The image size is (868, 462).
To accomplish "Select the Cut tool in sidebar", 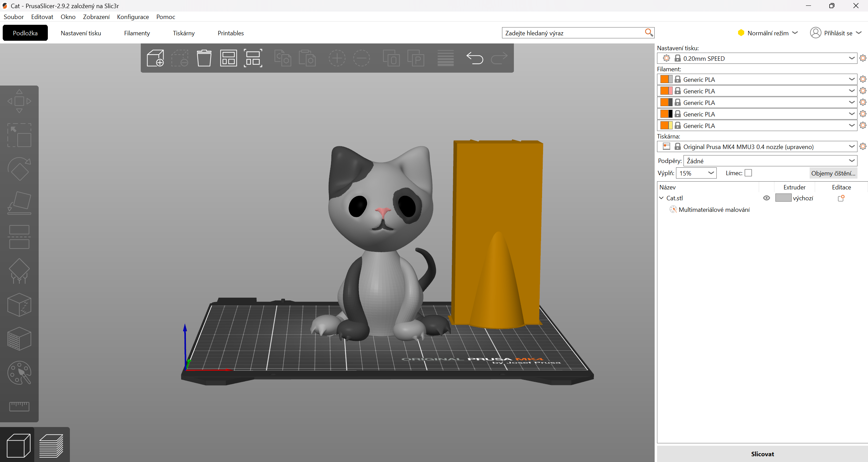I will [19, 237].
